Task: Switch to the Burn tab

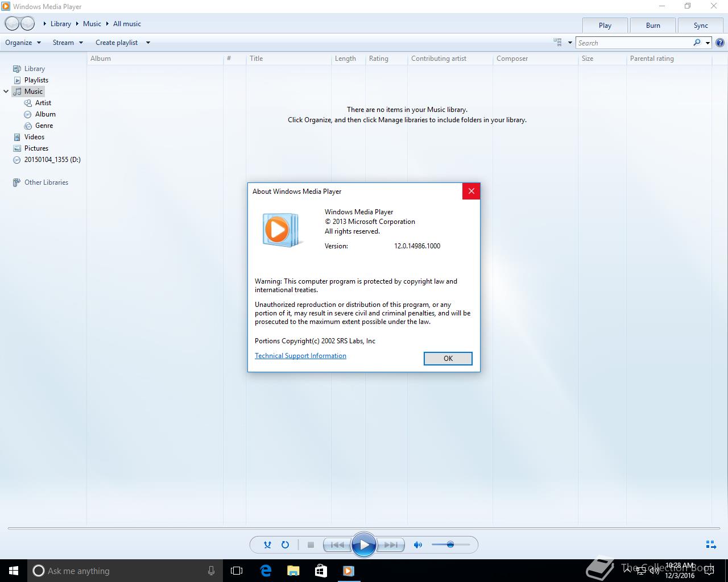Action: (x=653, y=26)
